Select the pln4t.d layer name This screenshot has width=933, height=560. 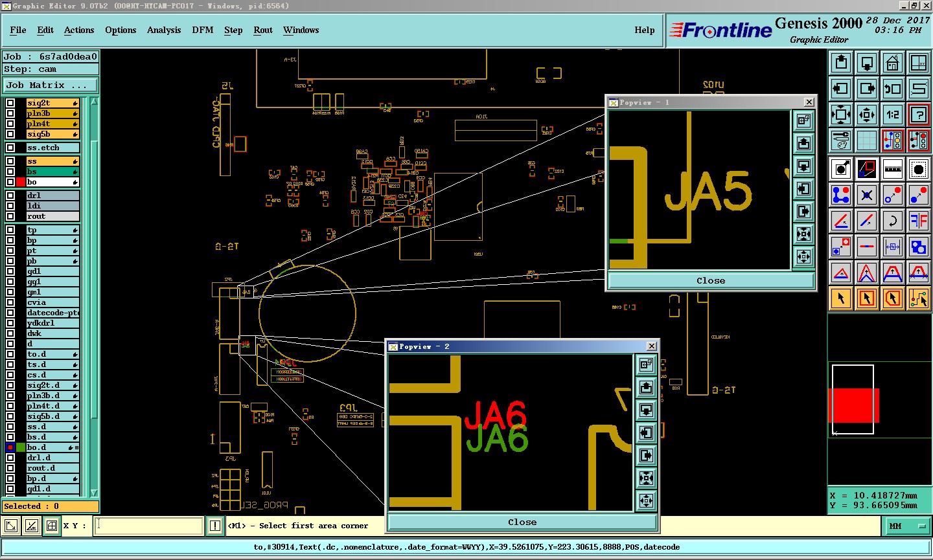point(52,406)
